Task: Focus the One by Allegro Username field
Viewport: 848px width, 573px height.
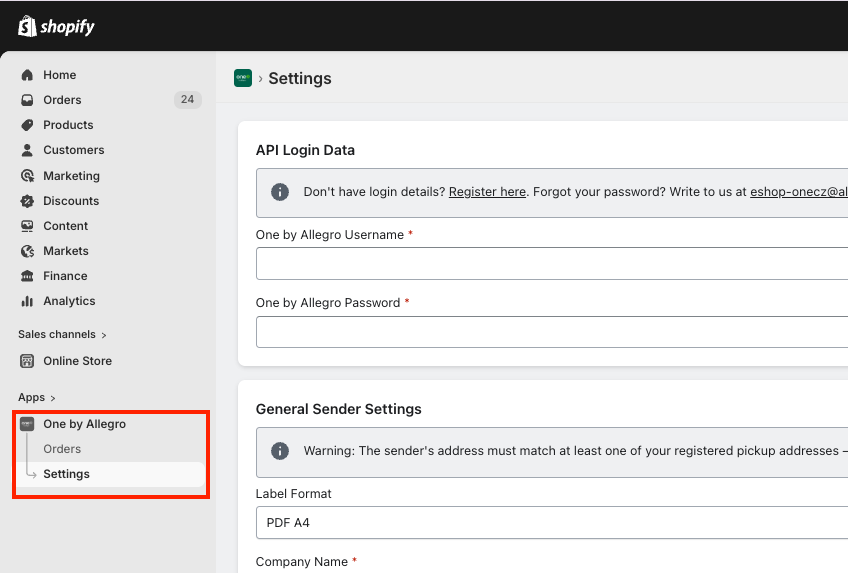Action: click(552, 263)
